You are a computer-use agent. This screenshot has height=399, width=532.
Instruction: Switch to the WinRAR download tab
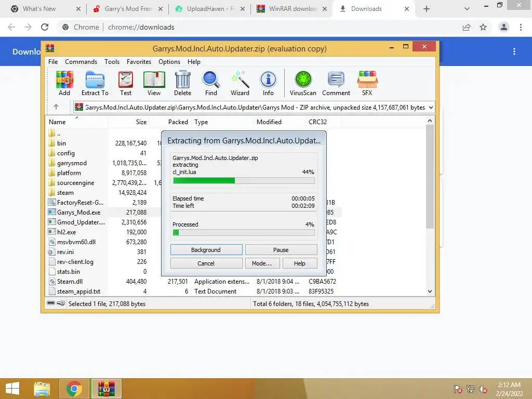pos(292,9)
